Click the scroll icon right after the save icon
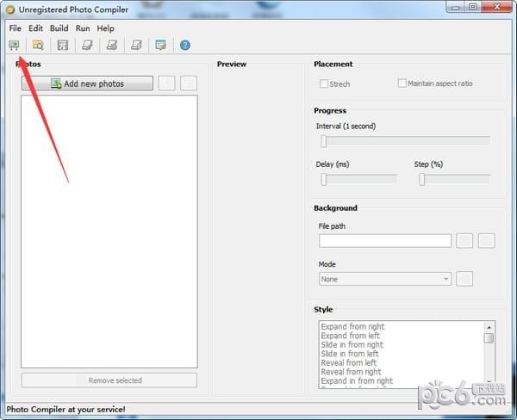Viewport: 517px width, 420px height. click(x=87, y=45)
